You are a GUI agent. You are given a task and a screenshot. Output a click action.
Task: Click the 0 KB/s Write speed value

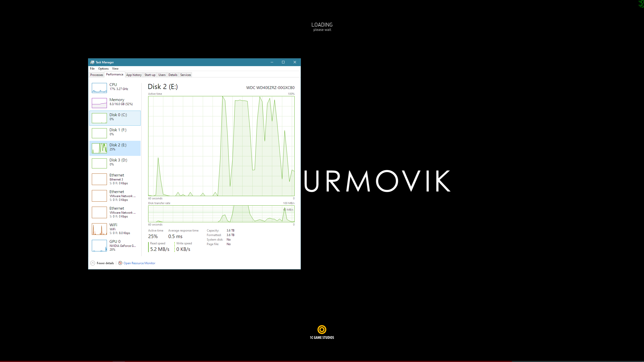tap(183, 249)
